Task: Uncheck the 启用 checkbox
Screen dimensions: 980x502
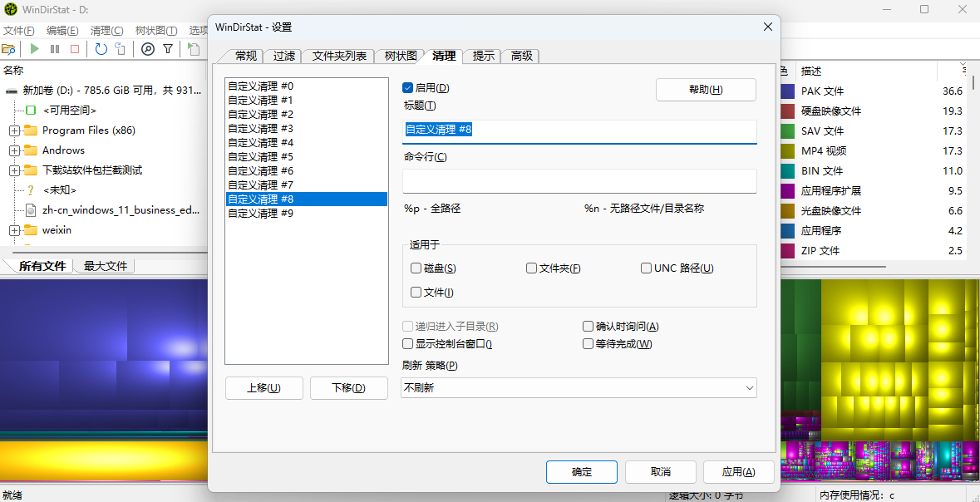Action: (x=408, y=88)
